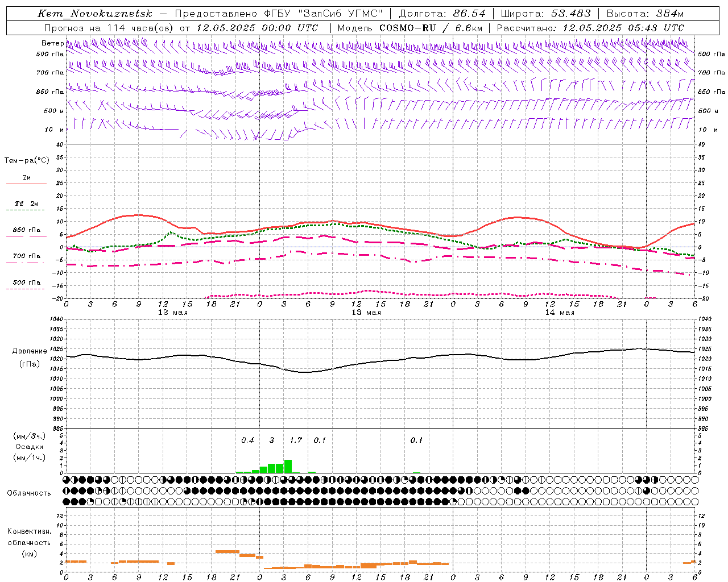
Task: Click the 'Высота: 384м' header field
Action: coord(645,14)
